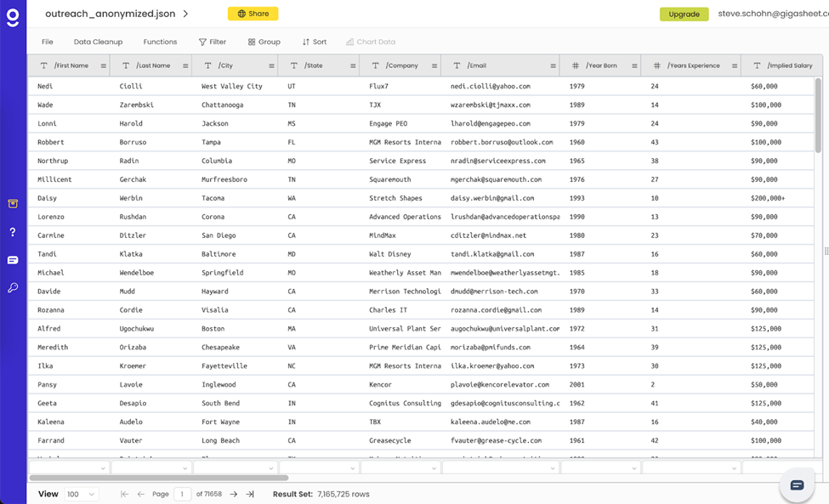Image resolution: width=829 pixels, height=504 pixels.
Task: Open the library box icon in sidebar
Action: click(x=13, y=204)
